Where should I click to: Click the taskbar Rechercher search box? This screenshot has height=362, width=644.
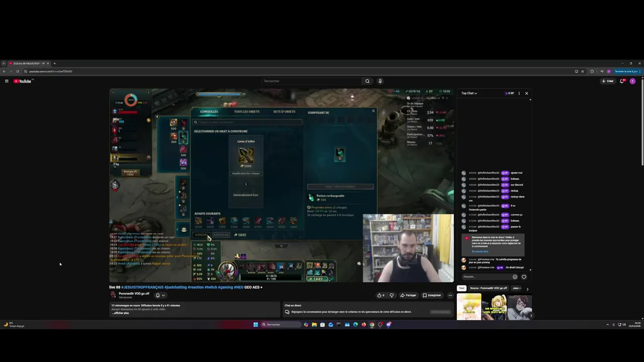pyautogui.click(x=280, y=324)
